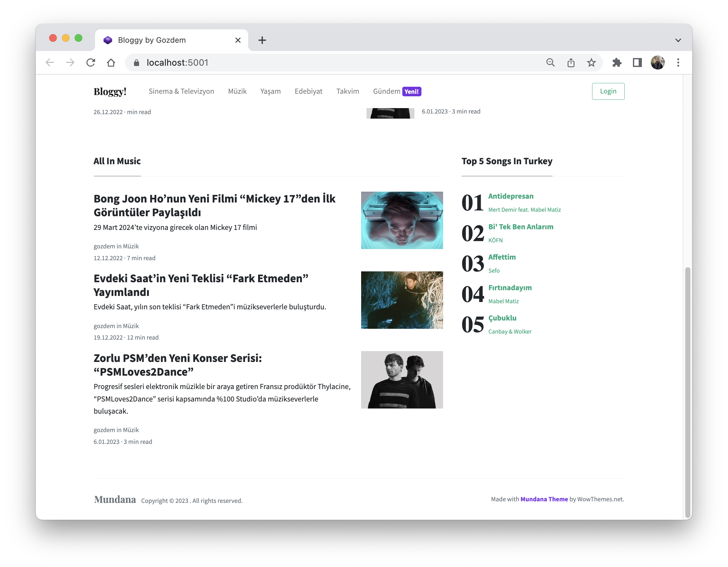Screen dimensions: 728x567
Task: Open the Zorlu PSM PSMLoves2Dance article title
Action: (x=177, y=365)
